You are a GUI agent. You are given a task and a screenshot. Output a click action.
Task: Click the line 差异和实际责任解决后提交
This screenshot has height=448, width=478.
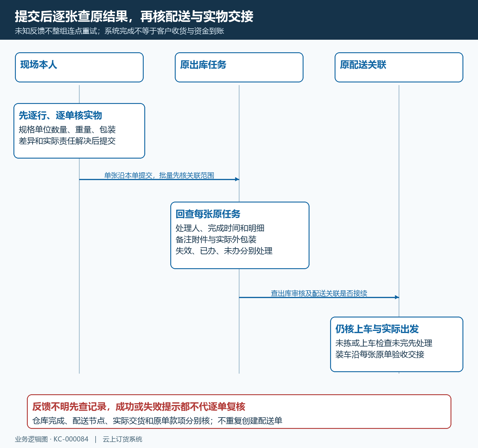[x=67, y=141]
